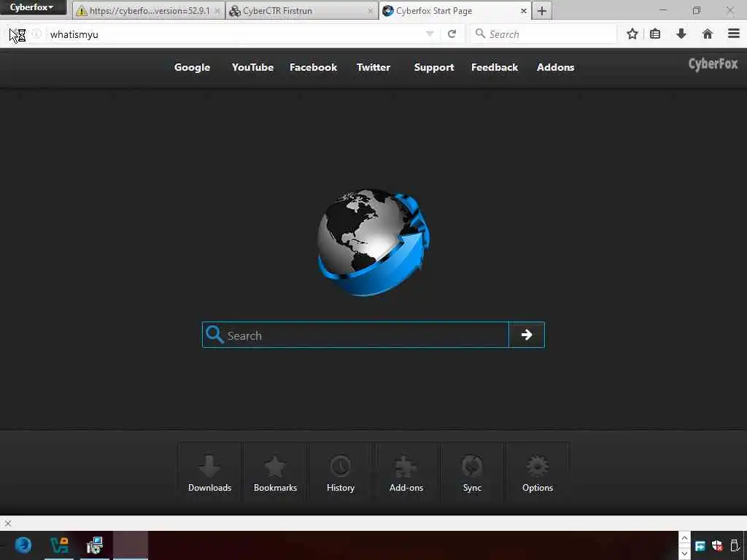Image resolution: width=747 pixels, height=560 pixels.
Task: Open Sync from the bottom launcher
Action: pyautogui.click(x=472, y=472)
